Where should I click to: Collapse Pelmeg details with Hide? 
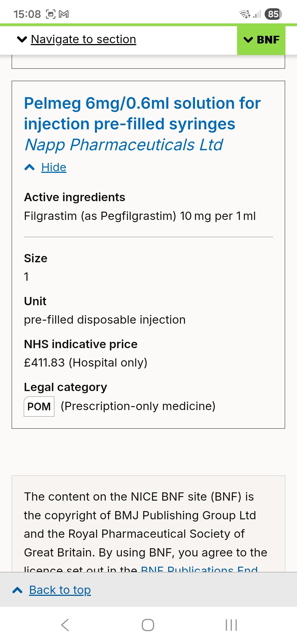point(54,167)
